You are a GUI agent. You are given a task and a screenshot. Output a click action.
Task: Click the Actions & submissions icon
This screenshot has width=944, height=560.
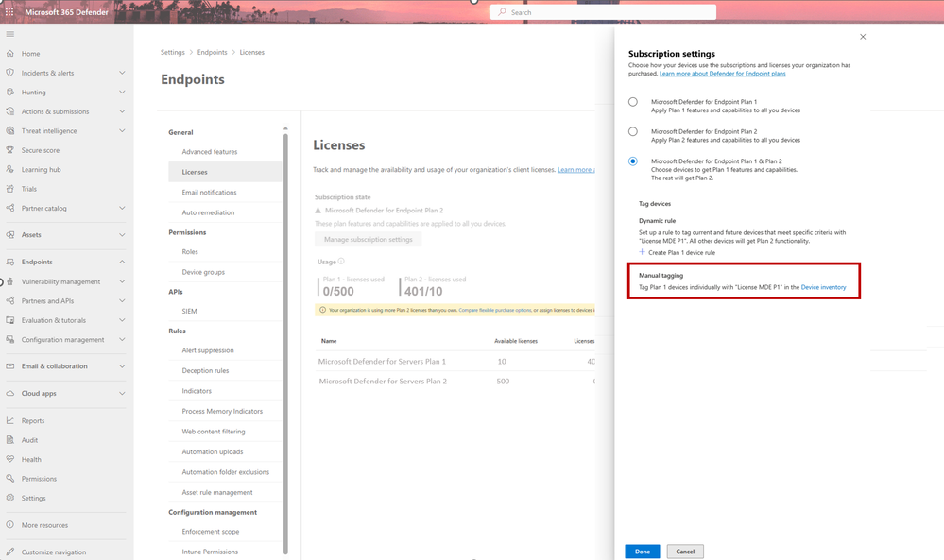[x=10, y=111]
